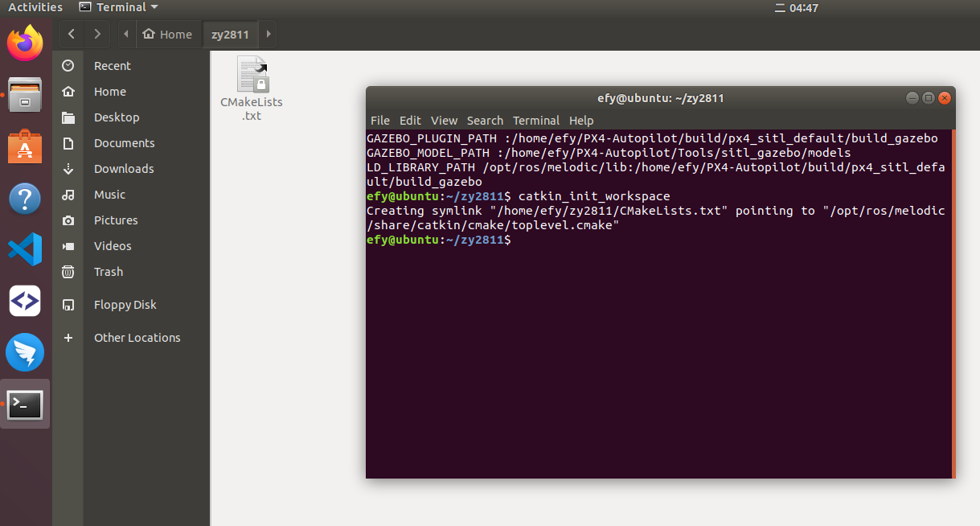Maximize the terminal window
This screenshot has width=980, height=526.
(928, 98)
